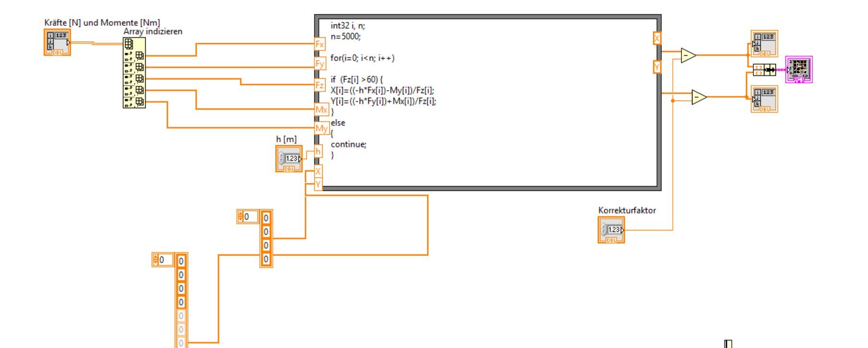Click the 'Korrekturfaktor' label
Screen dimensions: 868x348
tap(627, 210)
